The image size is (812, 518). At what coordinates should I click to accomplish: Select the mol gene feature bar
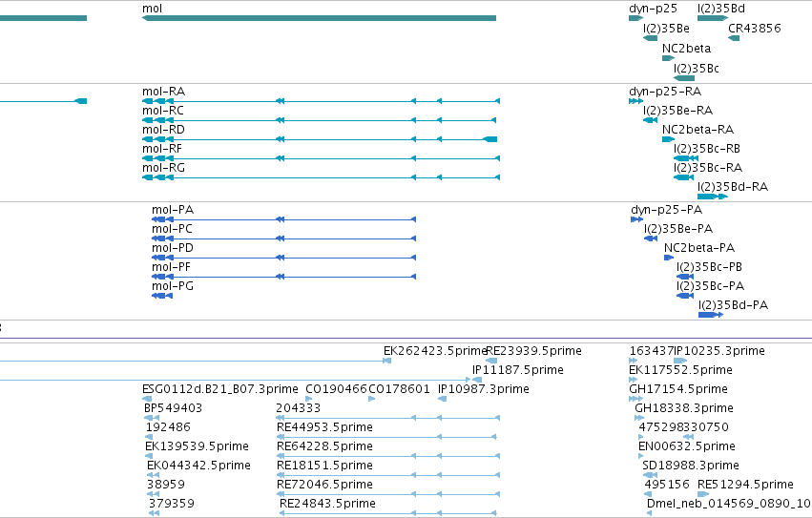[x=319, y=18]
